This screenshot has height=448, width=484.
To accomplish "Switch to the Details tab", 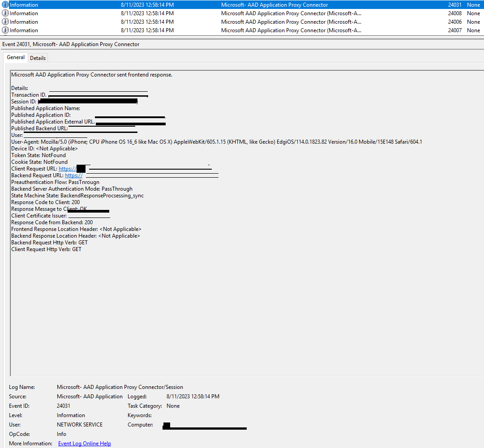I will pyautogui.click(x=38, y=58).
